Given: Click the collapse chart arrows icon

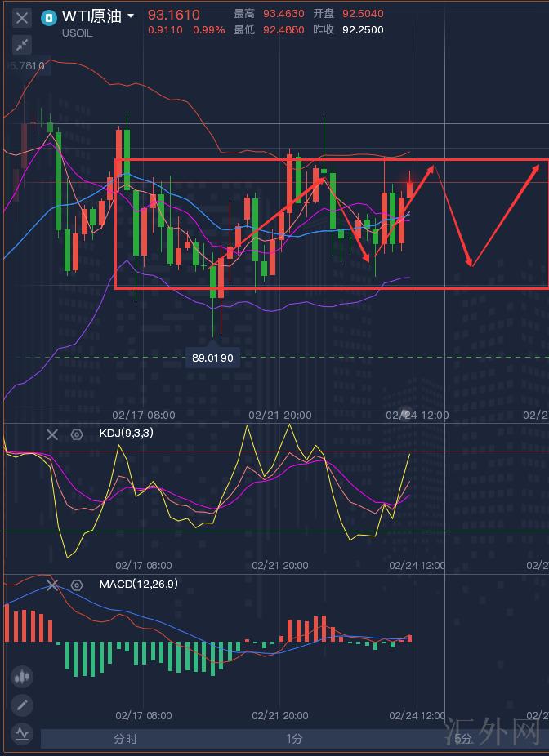Looking at the screenshot, I should coord(22,45).
